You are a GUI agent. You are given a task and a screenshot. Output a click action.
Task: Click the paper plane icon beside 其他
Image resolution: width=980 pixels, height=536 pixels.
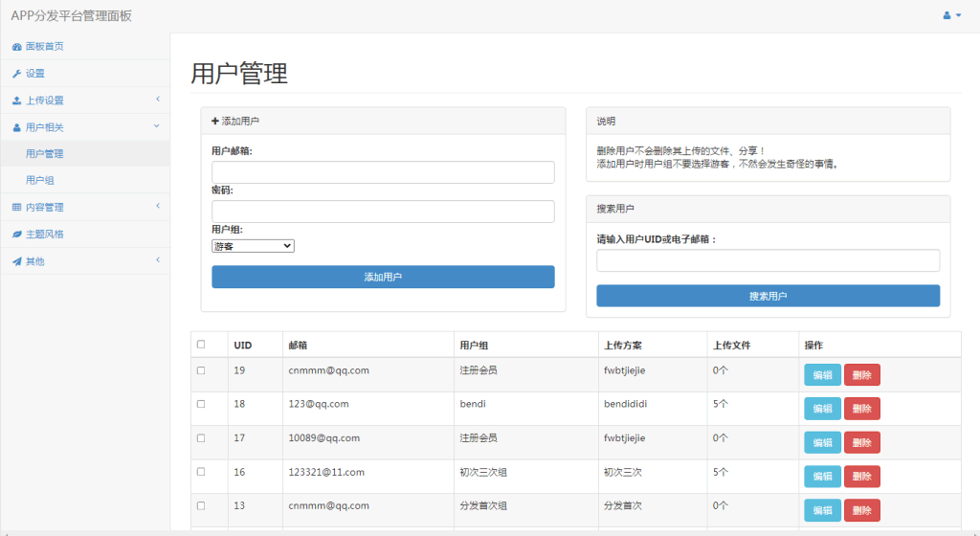[x=16, y=261]
